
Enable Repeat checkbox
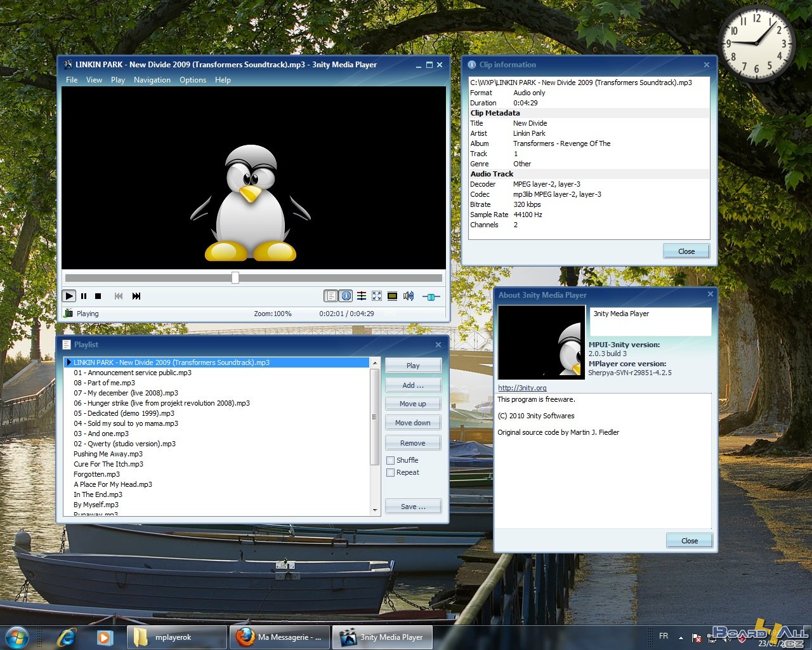(x=391, y=472)
